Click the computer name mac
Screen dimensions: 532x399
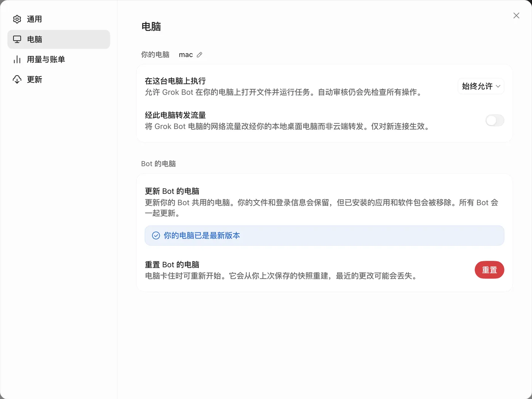tap(186, 55)
